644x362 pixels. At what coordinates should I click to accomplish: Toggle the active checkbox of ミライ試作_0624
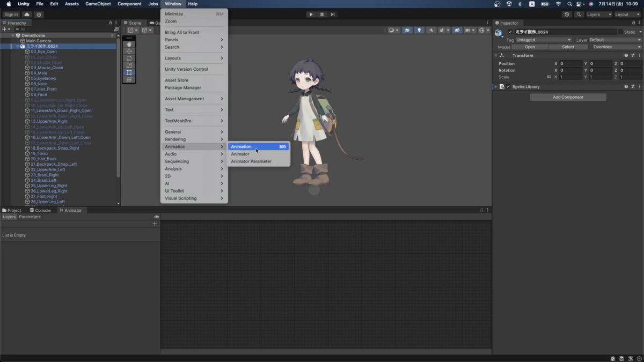point(510,32)
